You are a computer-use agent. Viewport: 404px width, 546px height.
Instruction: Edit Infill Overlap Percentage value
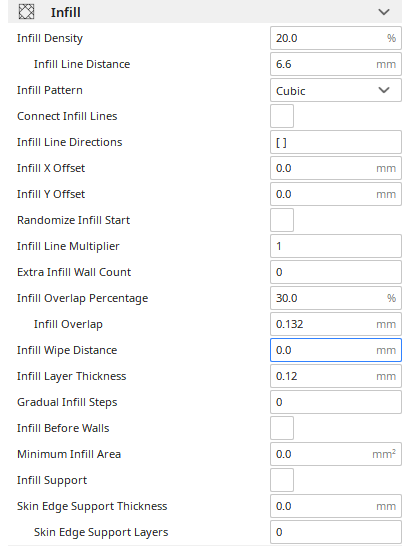pos(336,298)
